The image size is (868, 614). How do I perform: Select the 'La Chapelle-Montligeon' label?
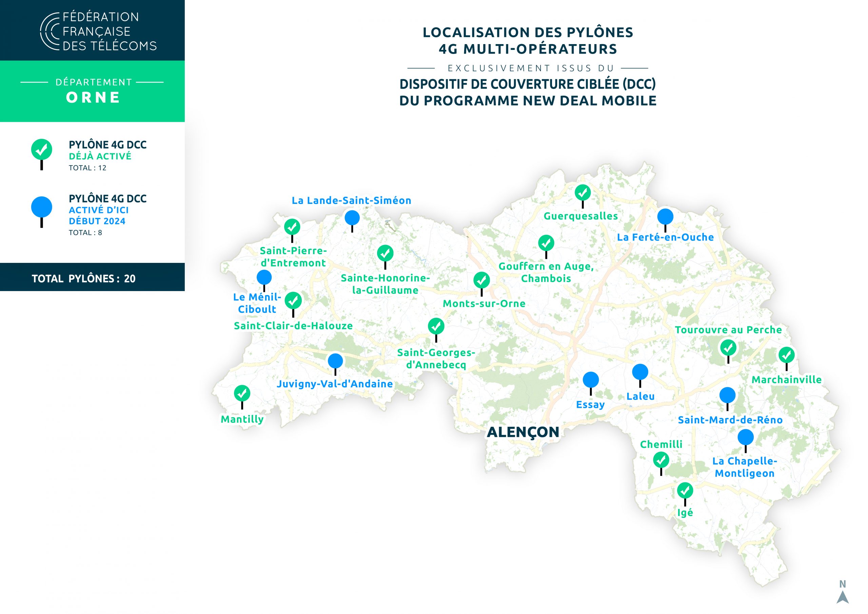[744, 467]
